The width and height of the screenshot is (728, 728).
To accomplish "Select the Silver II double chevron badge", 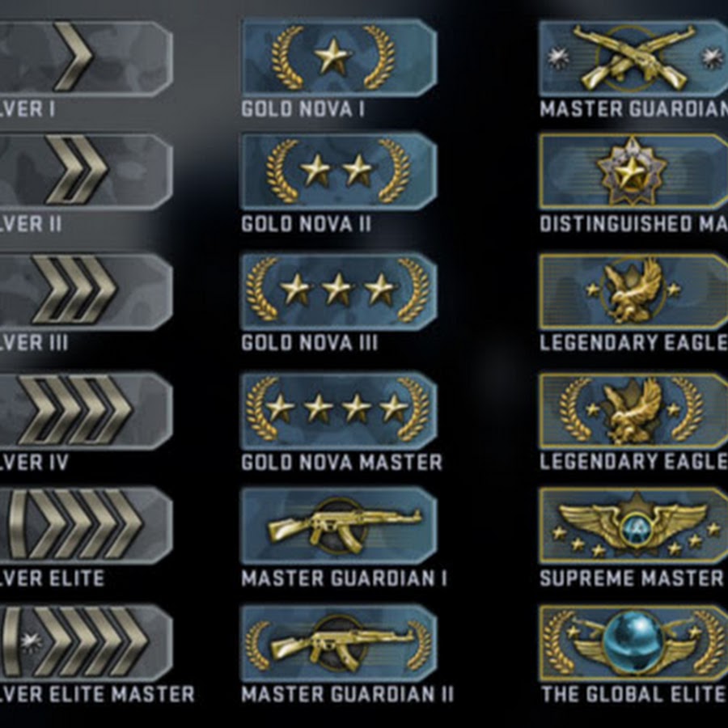I will pos(87,171).
